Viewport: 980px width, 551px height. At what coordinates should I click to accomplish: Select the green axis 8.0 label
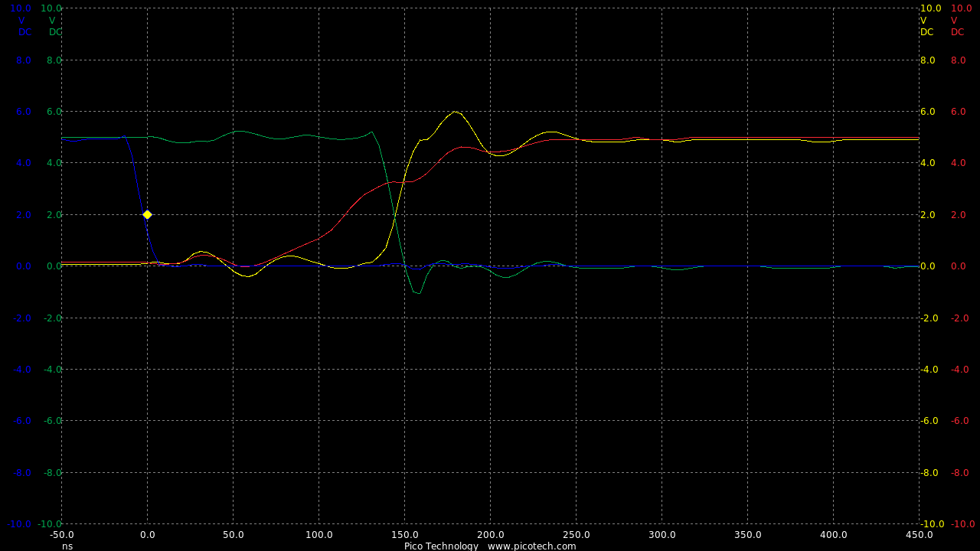coord(54,60)
